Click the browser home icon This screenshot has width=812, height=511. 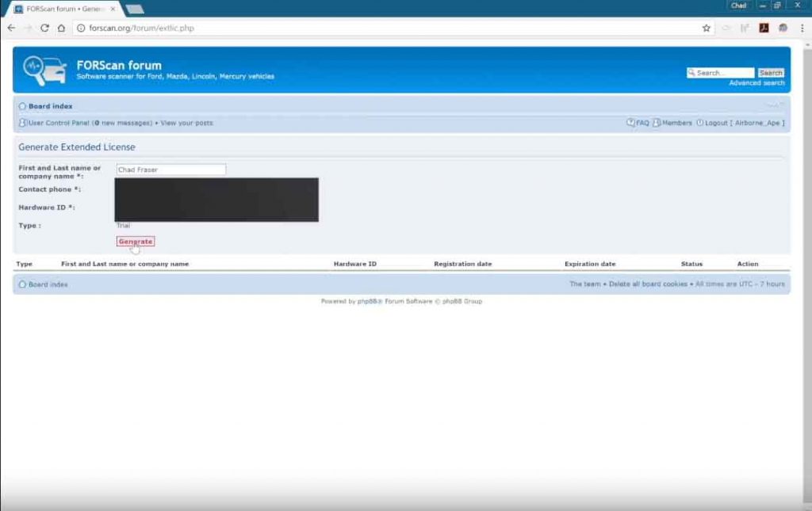[x=63, y=27]
